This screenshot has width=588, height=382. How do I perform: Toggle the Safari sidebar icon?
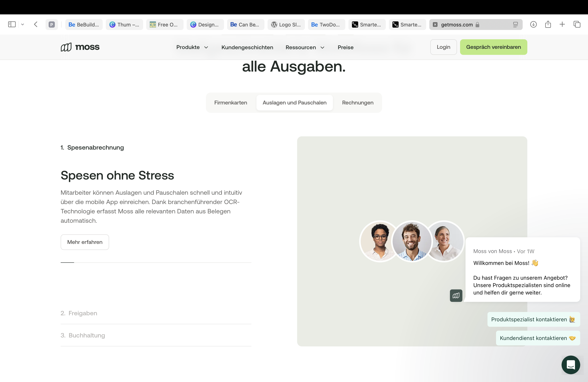[12, 25]
